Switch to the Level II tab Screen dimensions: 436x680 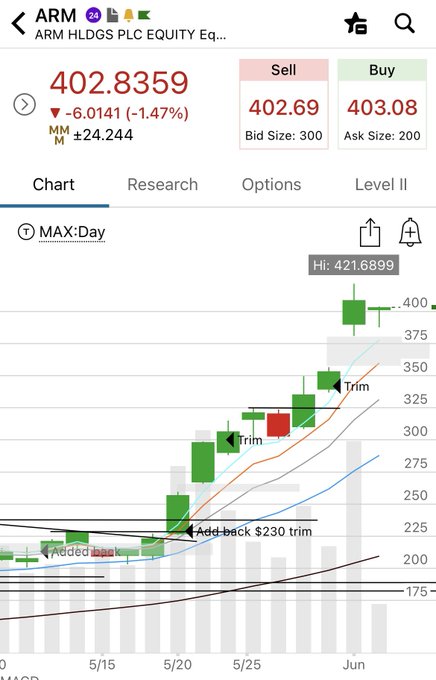(x=381, y=185)
